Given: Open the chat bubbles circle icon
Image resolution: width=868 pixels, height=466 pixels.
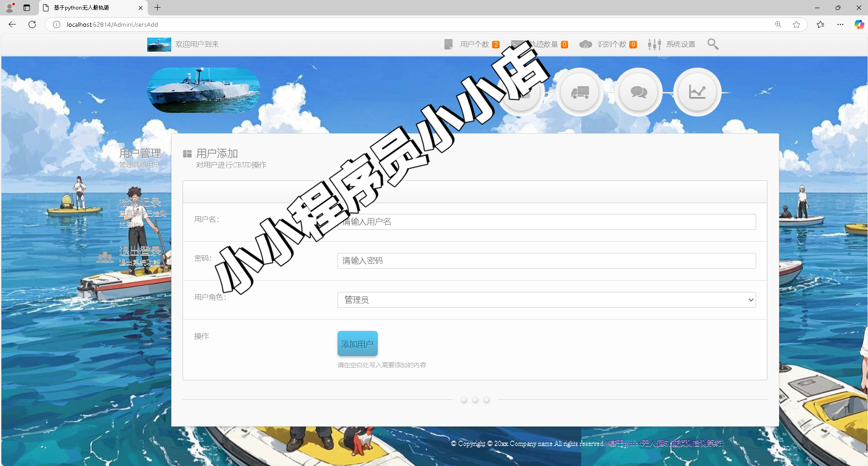Looking at the screenshot, I should (639, 92).
